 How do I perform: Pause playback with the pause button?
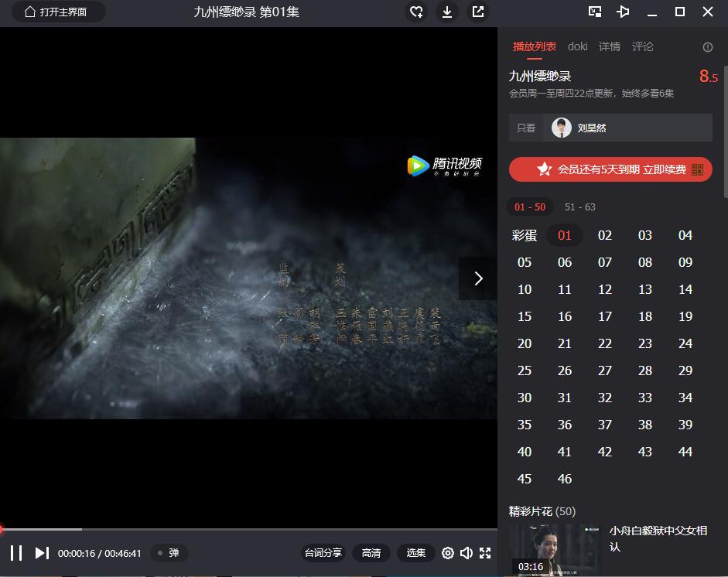click(x=16, y=553)
